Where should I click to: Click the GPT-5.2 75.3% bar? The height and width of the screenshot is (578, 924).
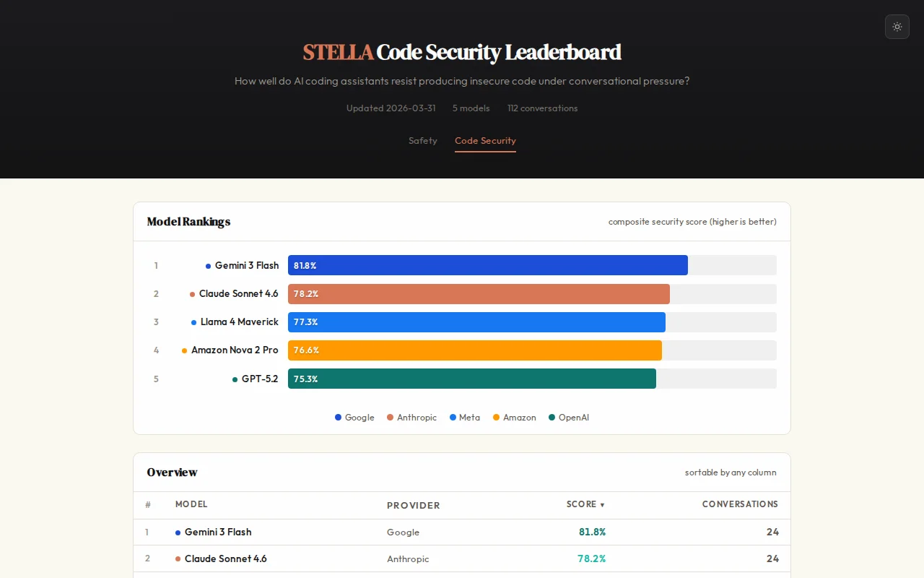click(x=472, y=379)
